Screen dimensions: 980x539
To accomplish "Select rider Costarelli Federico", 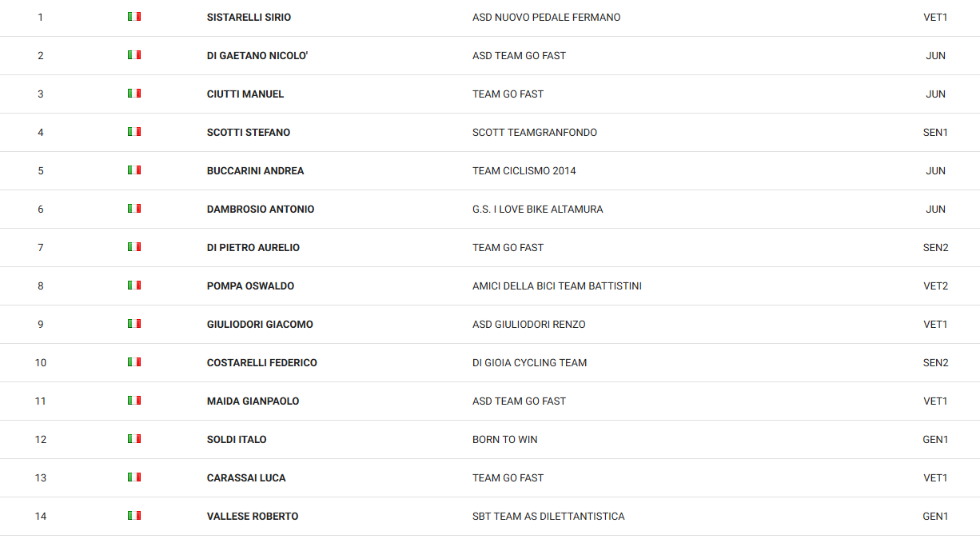I will [x=262, y=363].
